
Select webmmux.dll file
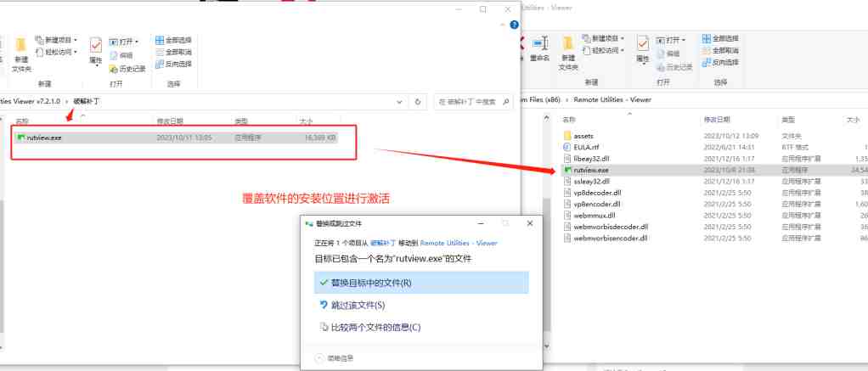coord(594,216)
